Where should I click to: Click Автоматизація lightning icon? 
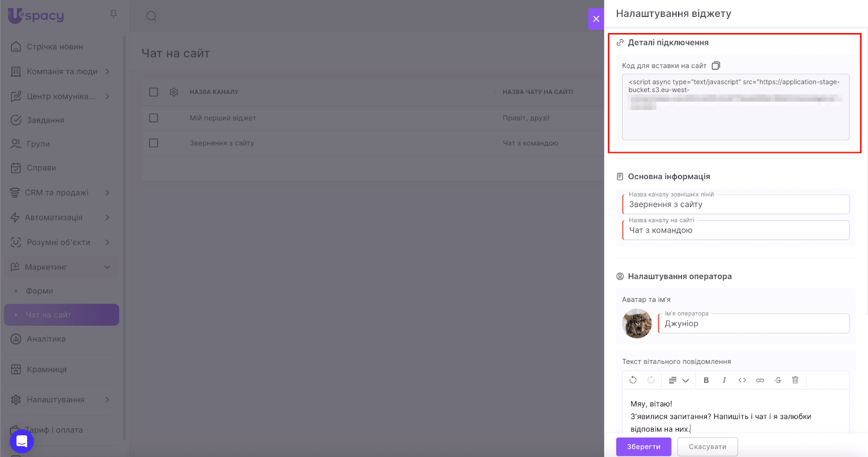(15, 217)
